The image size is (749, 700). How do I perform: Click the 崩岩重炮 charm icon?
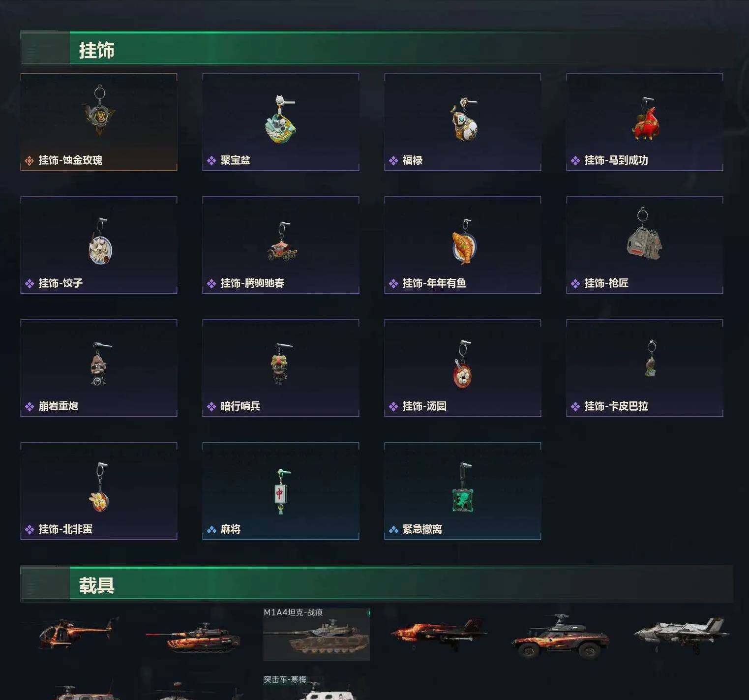tap(100, 364)
